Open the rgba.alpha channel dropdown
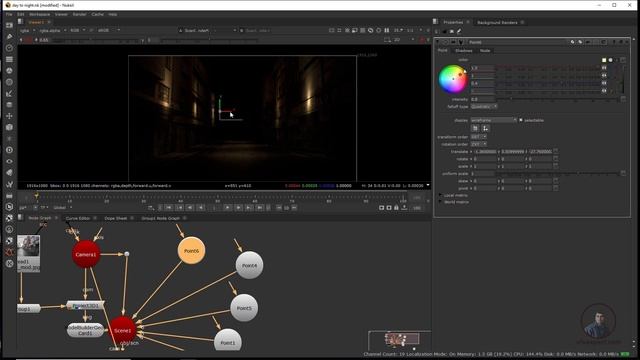This screenshot has width=640, height=360. point(52,31)
